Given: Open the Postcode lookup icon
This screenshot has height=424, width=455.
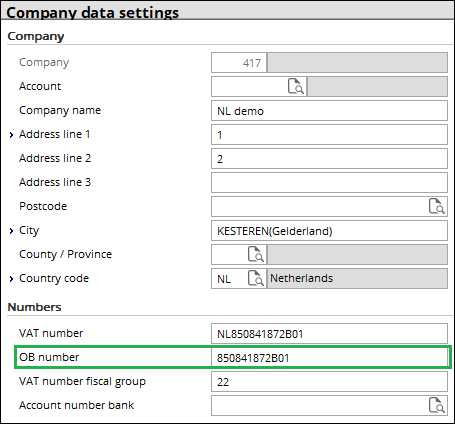Looking at the screenshot, I should pyautogui.click(x=437, y=206).
